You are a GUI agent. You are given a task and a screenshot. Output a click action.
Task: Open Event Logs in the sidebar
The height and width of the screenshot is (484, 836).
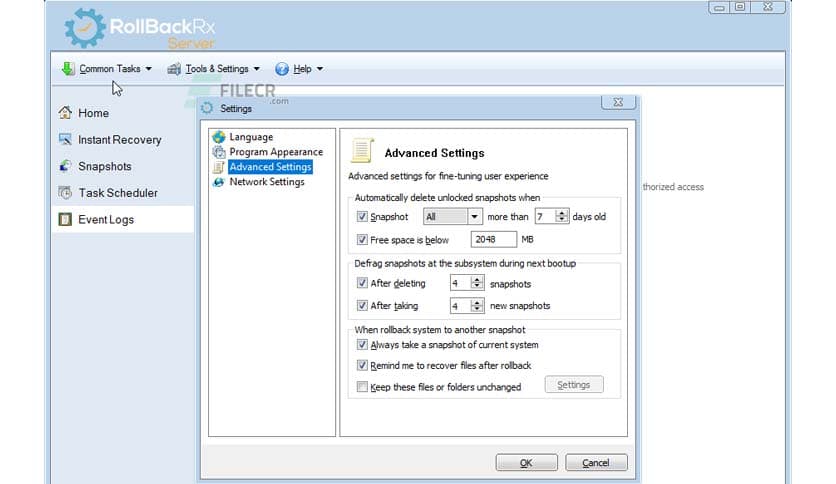click(x=106, y=220)
